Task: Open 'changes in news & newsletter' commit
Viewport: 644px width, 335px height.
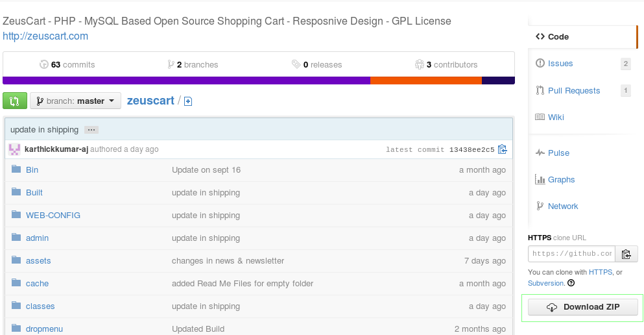Action: point(228,260)
